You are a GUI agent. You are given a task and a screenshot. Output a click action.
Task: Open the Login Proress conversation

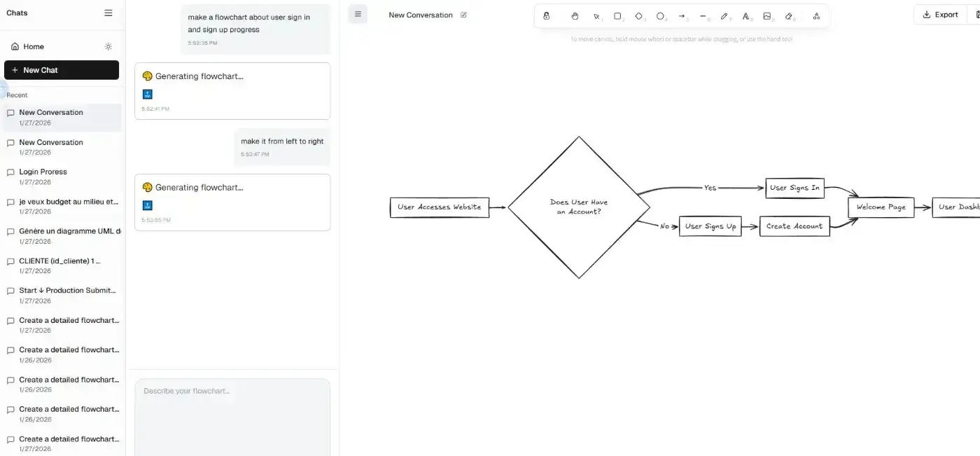[x=43, y=172]
